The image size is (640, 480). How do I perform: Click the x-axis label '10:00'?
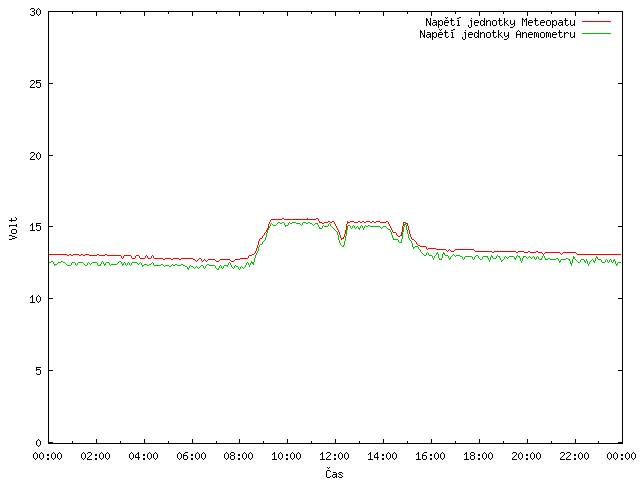[287, 456]
